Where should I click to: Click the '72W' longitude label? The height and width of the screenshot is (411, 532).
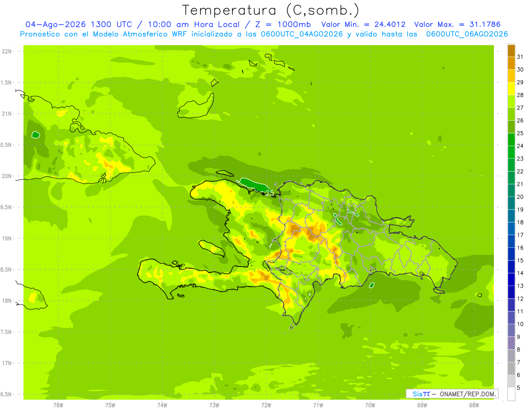[x=266, y=405]
